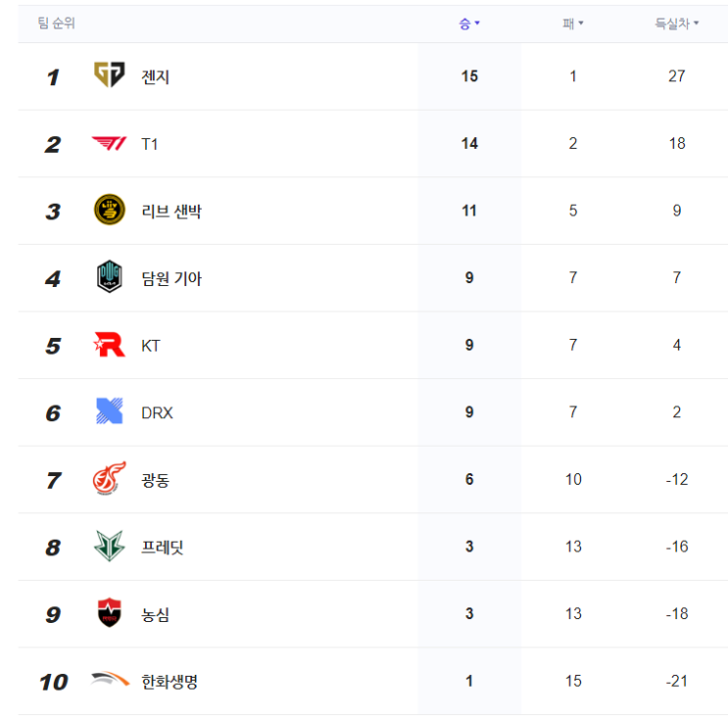The height and width of the screenshot is (718, 728).
Task: Click the 광동 team name
Action: click(x=155, y=481)
